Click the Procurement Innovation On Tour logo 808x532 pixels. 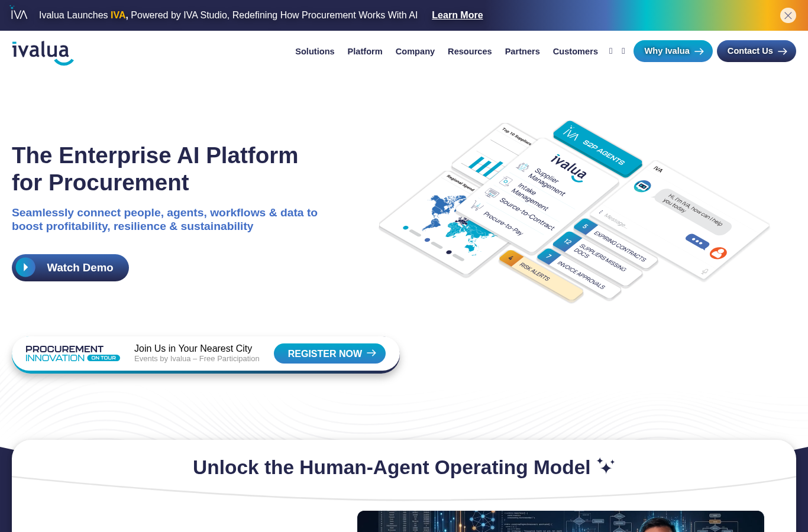point(73,353)
